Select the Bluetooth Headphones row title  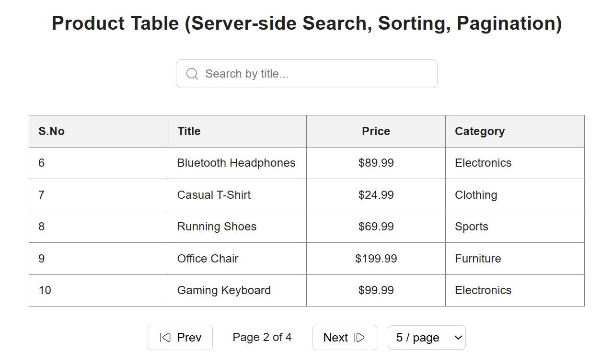[236, 163]
